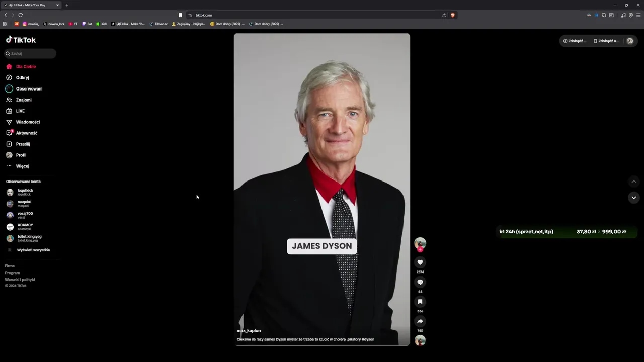
Task: Open the Znajomi friends page
Action: pos(19,100)
